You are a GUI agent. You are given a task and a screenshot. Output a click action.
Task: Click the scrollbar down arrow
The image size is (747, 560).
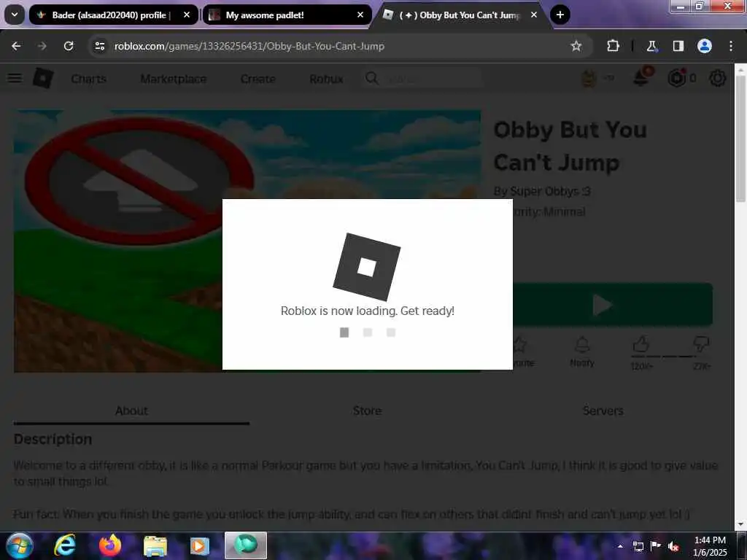click(x=740, y=525)
